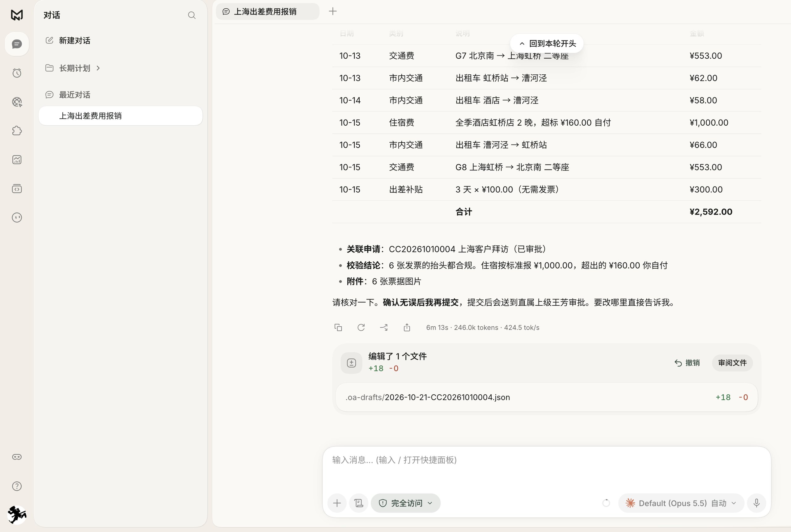Click the app logo icon at the top of the sidebar

point(17,15)
